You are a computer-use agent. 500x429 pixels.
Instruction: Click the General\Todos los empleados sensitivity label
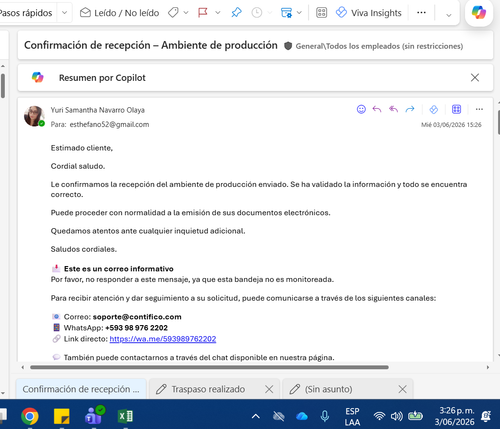tap(379, 46)
